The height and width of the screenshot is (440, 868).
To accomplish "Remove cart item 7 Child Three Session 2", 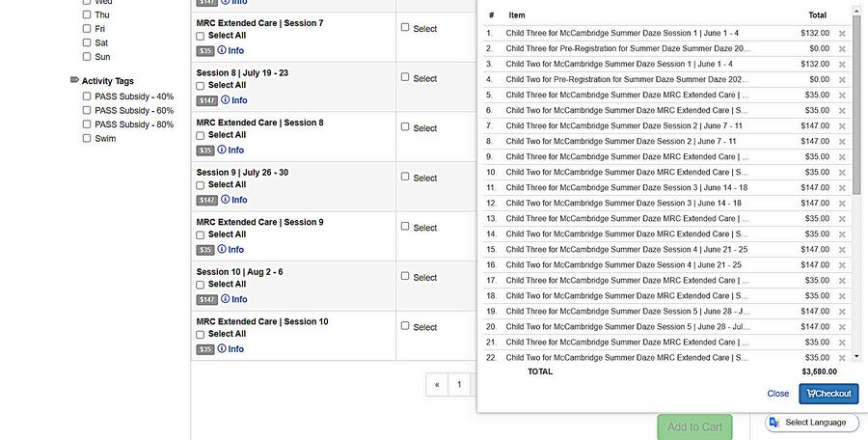I will click(x=841, y=126).
